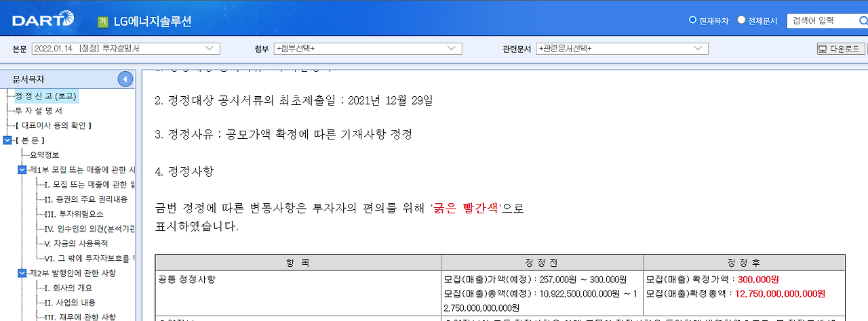This screenshot has height=321, width=868.
Task: Click the 첨부 label
Action: [262, 49]
